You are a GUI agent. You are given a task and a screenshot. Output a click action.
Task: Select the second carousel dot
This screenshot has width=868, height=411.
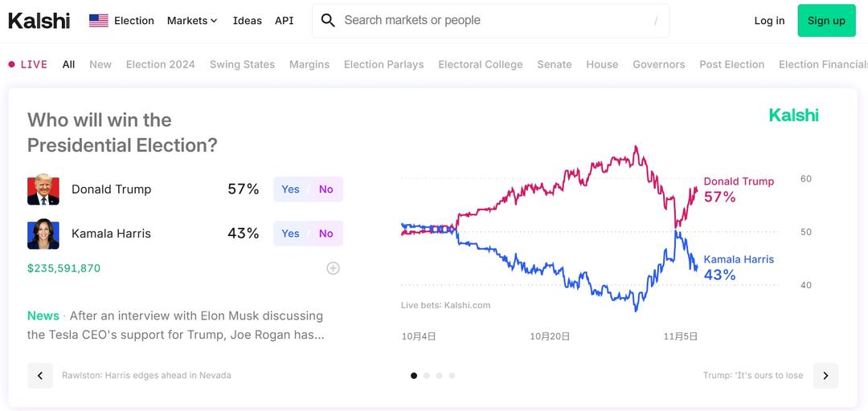coord(427,376)
